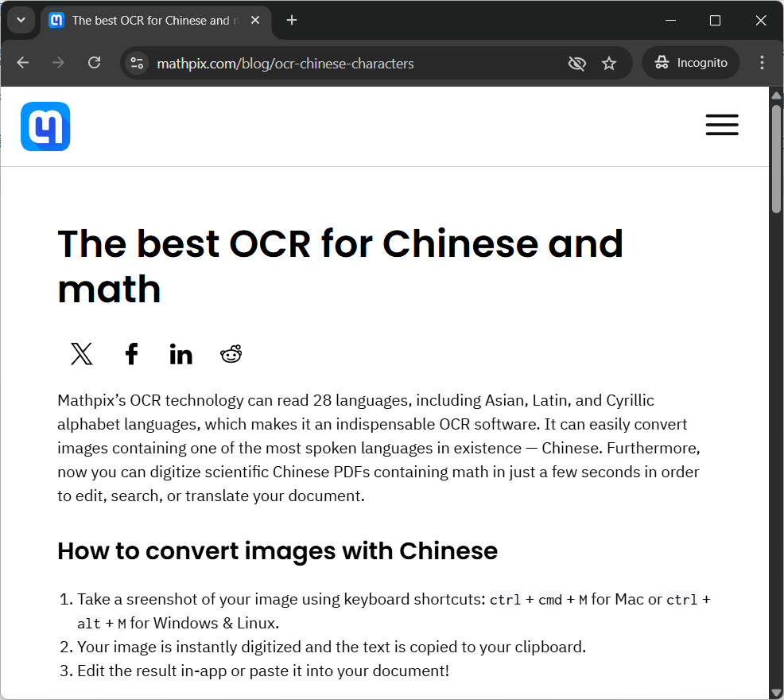784x700 pixels.
Task: Minimize the browser window
Action: tap(670, 21)
